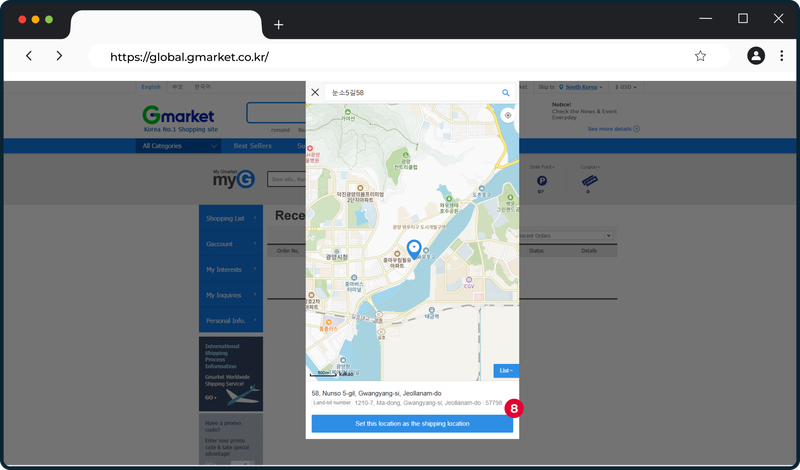Click the Coupon ticket icon
Screen dimensions: 800x470
point(589,181)
